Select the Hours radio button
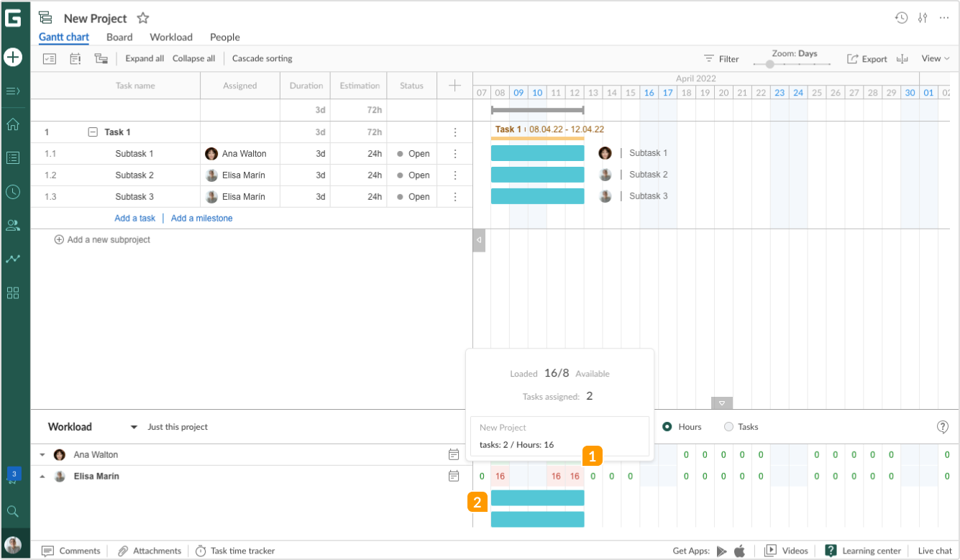 coord(669,426)
